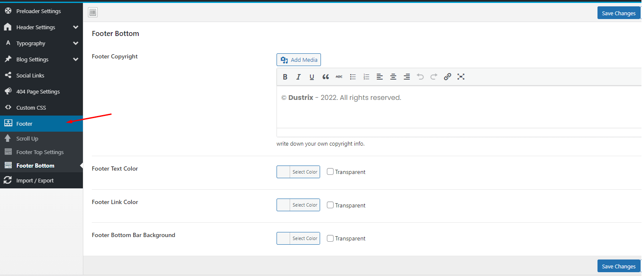Image resolution: width=644 pixels, height=276 pixels.
Task: Toggle bold formatting in the editor toolbar
Action: [285, 77]
